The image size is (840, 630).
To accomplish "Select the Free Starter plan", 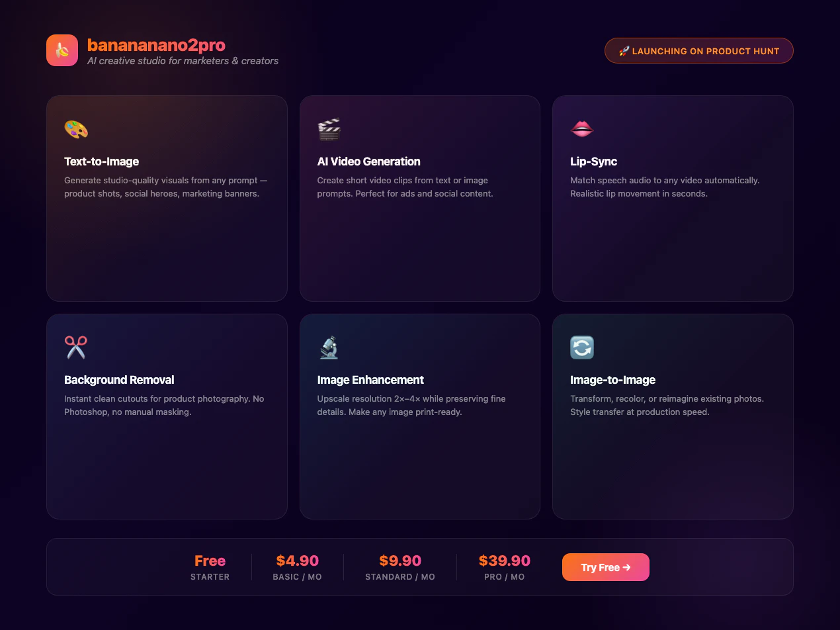I will (x=210, y=567).
